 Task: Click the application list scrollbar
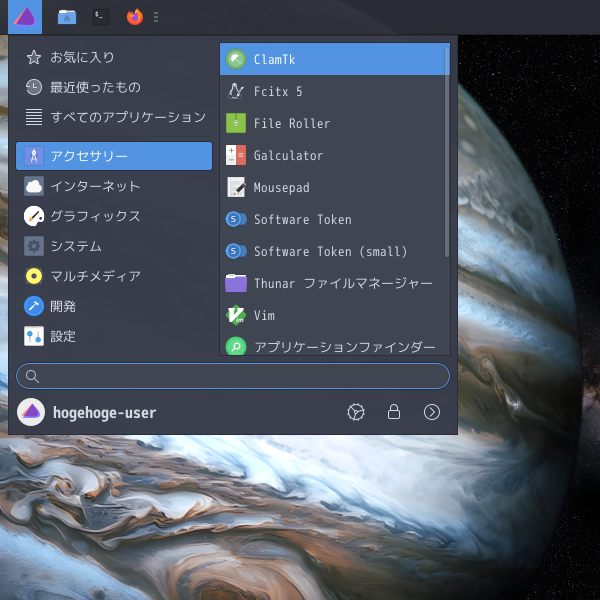[x=446, y=152]
